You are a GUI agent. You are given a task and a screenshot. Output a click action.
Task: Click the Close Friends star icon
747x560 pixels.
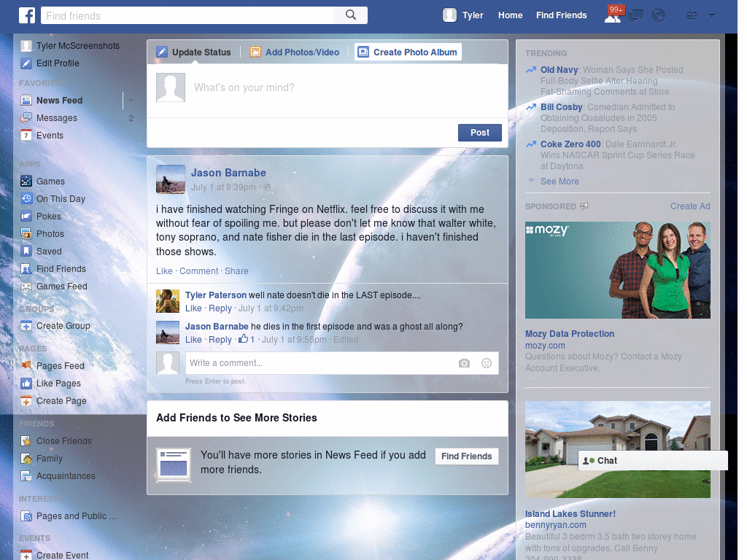[x=26, y=441]
